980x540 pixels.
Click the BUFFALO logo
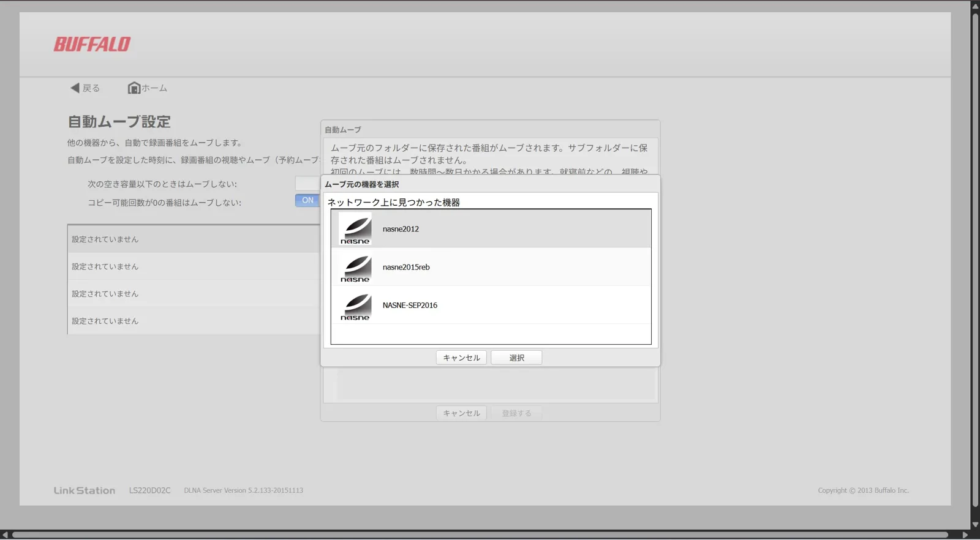(92, 44)
